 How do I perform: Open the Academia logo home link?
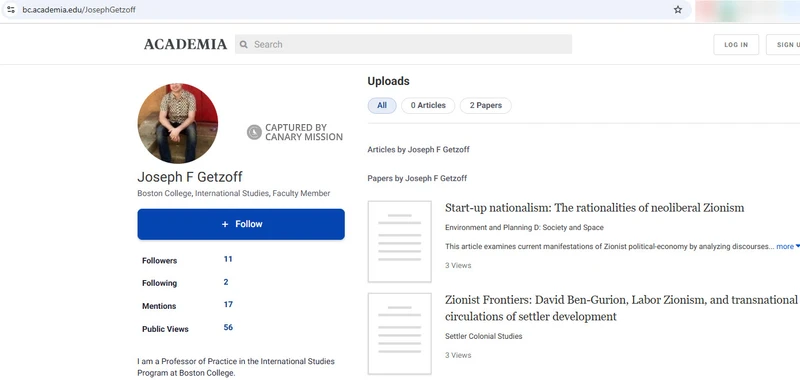pos(185,44)
